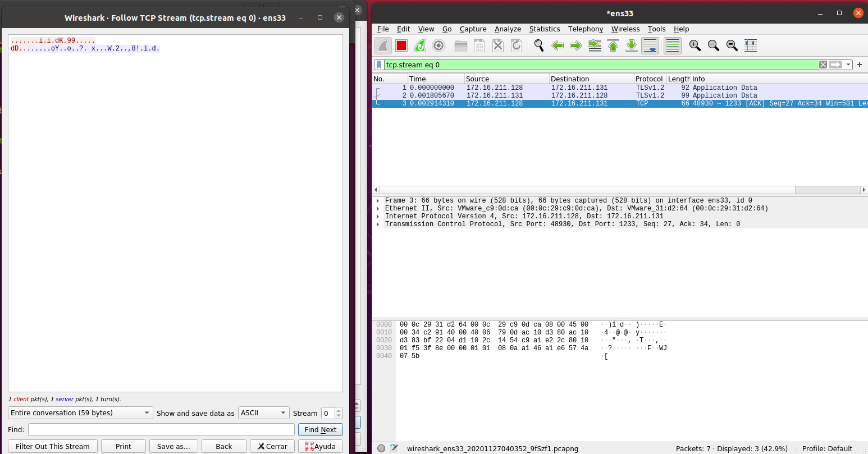
Task: Click the find packet magnifier icon
Action: [539, 46]
